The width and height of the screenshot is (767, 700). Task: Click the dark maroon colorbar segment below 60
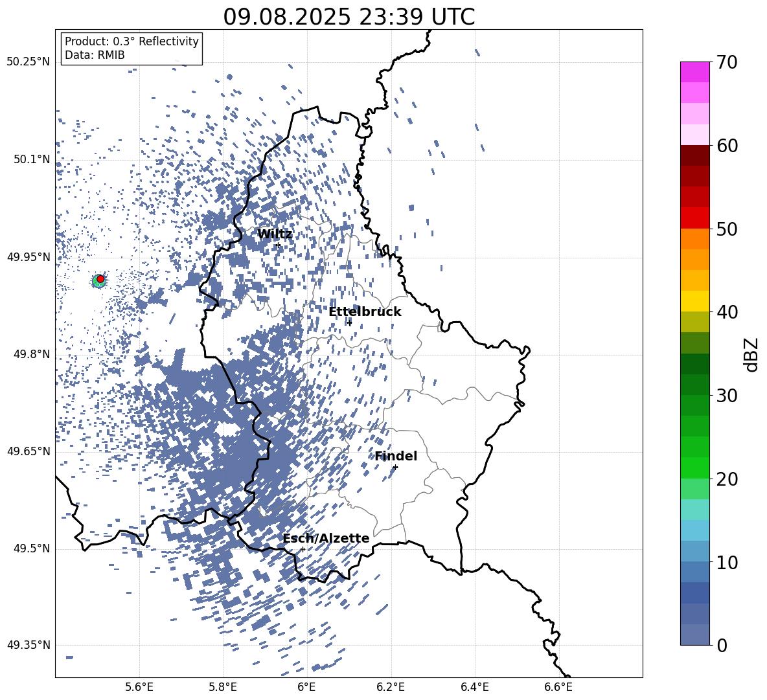(695, 155)
